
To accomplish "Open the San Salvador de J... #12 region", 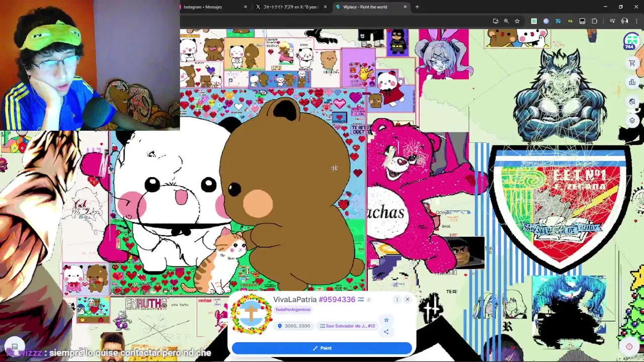I will [347, 326].
